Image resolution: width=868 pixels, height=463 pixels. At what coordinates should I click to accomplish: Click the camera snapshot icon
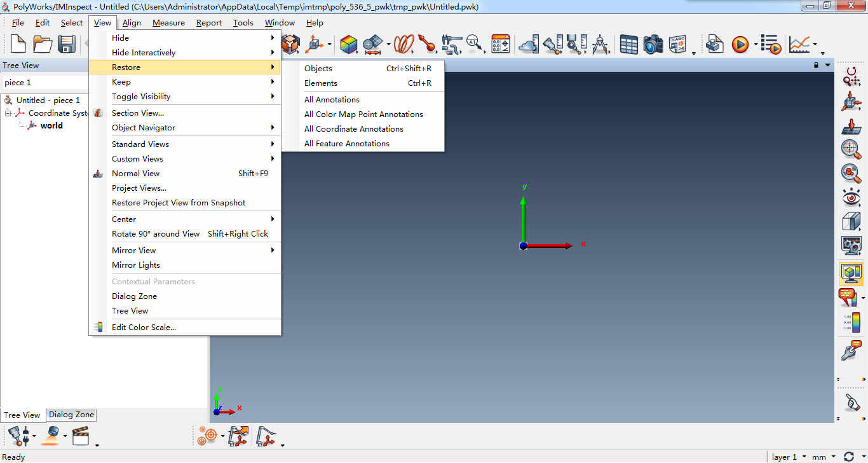(653, 45)
